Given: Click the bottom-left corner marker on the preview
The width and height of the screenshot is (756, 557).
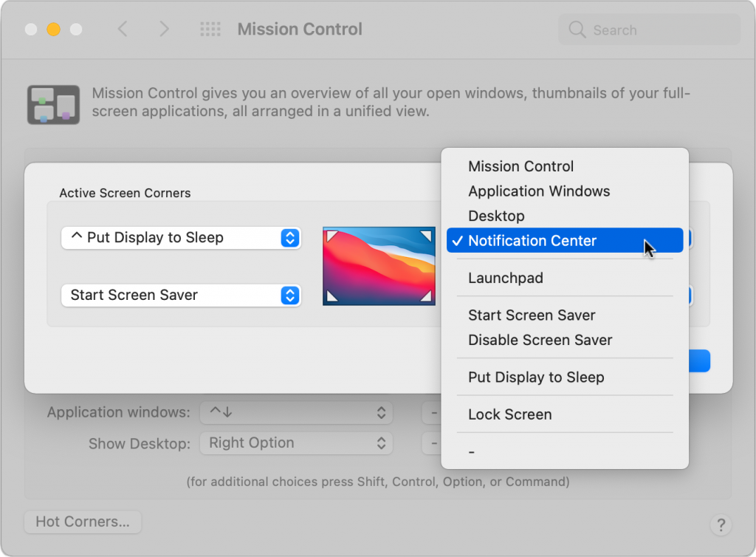Looking at the screenshot, I should tap(331, 295).
